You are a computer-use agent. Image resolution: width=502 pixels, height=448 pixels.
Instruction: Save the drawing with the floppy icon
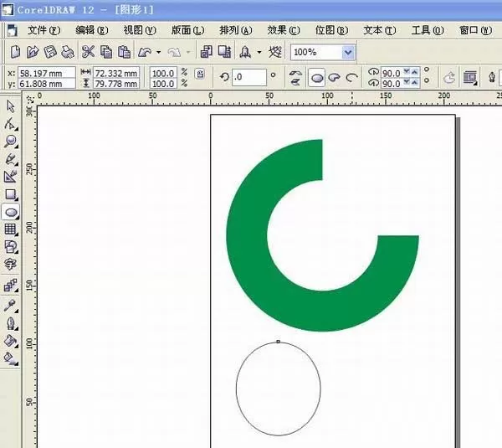click(x=50, y=52)
